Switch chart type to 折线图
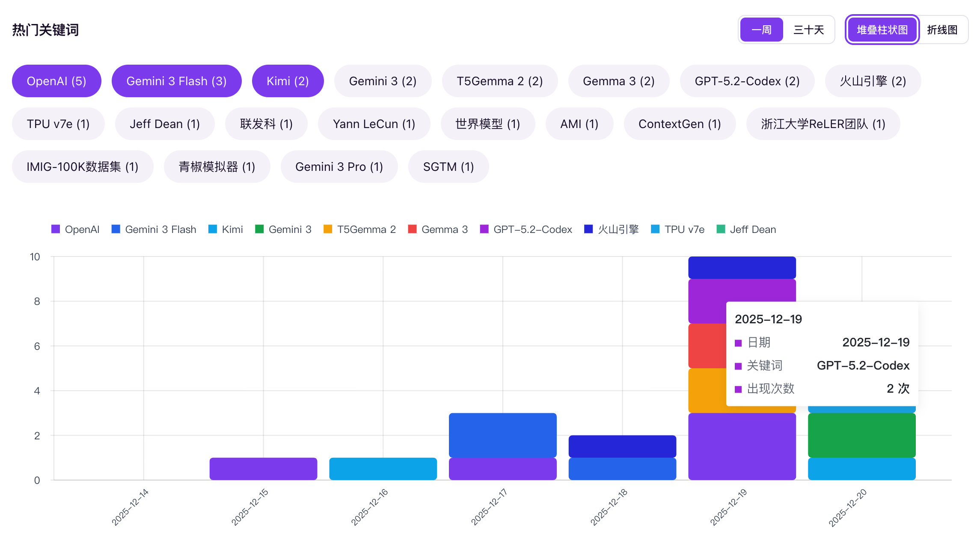980x549 pixels. (x=942, y=30)
